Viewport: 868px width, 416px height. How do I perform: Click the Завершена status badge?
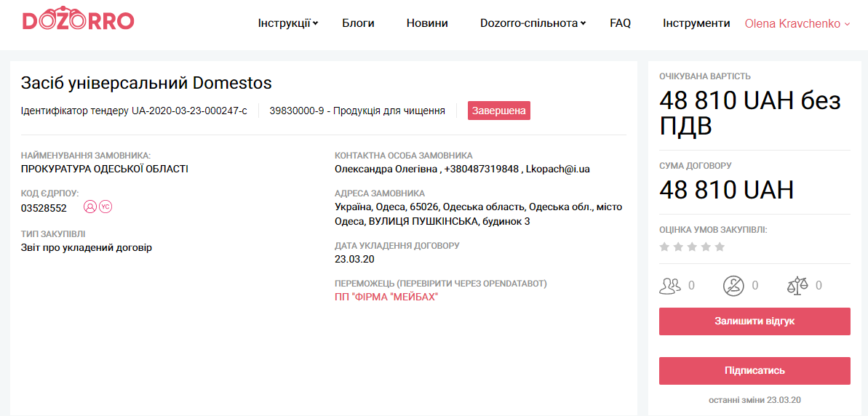[499, 111]
